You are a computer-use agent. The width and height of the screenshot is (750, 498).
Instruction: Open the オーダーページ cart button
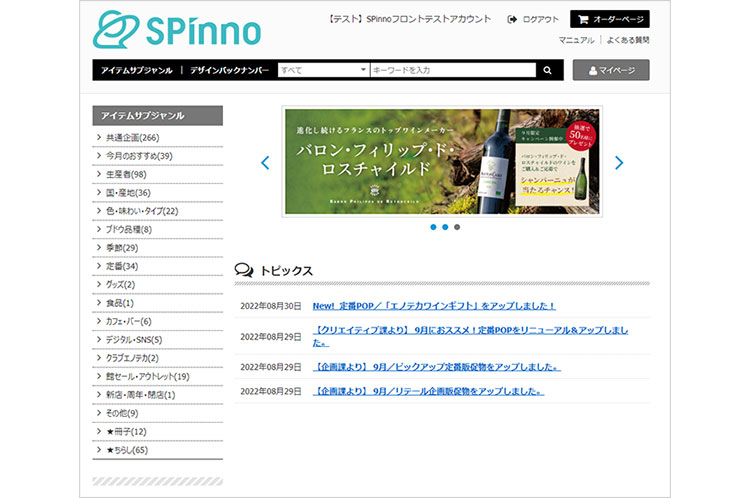click(x=610, y=19)
